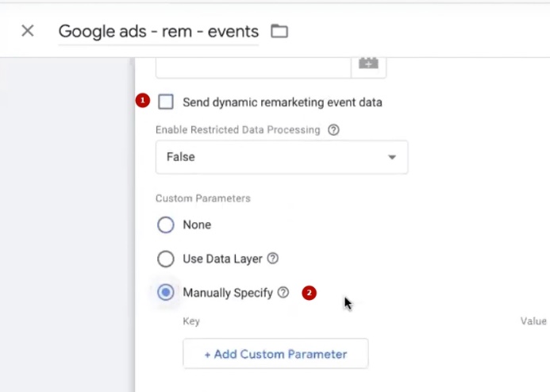Click the variable picker brick icon

click(x=368, y=63)
